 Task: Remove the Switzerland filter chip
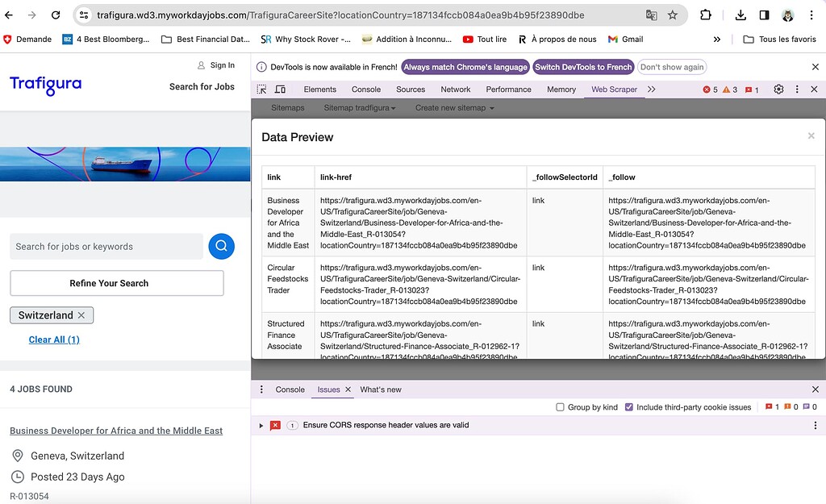tap(82, 315)
